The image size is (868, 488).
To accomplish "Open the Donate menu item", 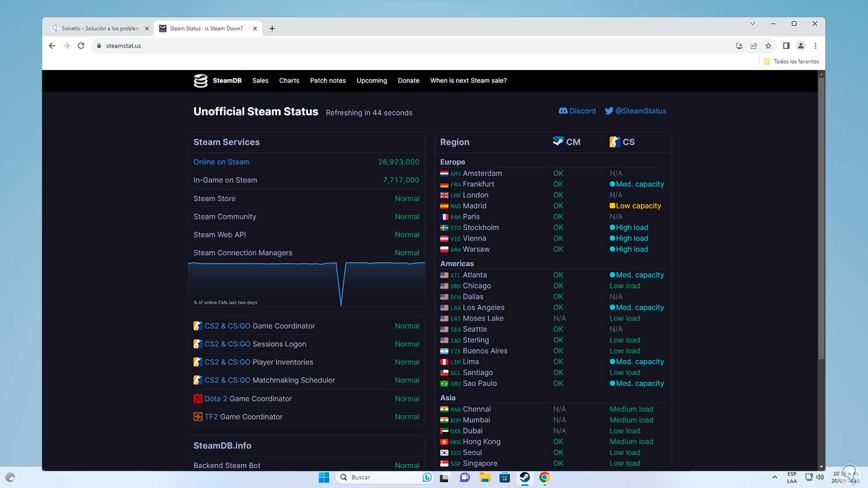I will pos(409,81).
